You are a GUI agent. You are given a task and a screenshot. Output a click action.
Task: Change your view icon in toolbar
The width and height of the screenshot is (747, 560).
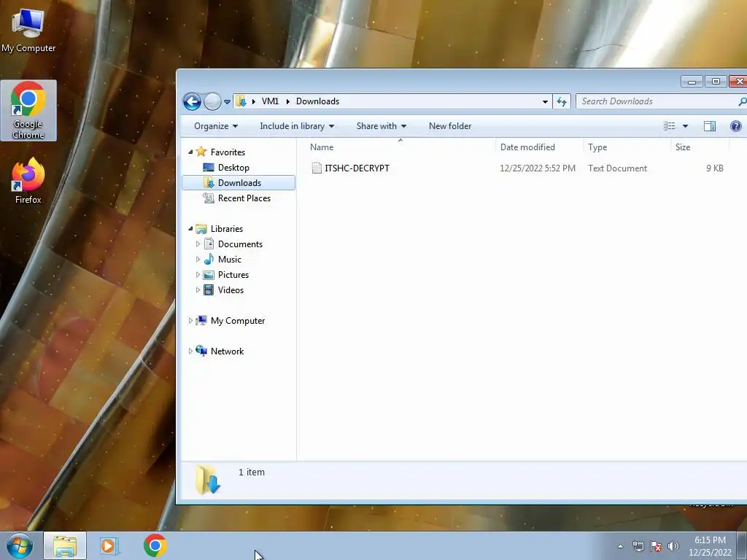670,126
